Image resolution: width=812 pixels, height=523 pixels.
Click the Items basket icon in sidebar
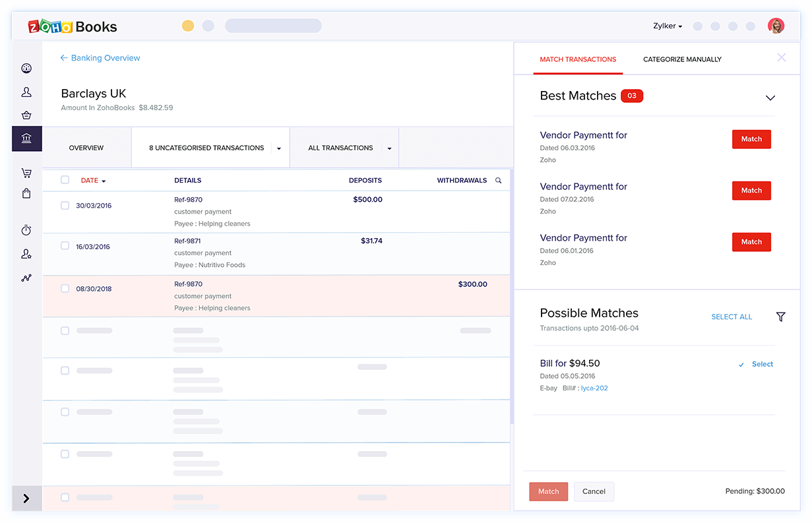point(26,115)
